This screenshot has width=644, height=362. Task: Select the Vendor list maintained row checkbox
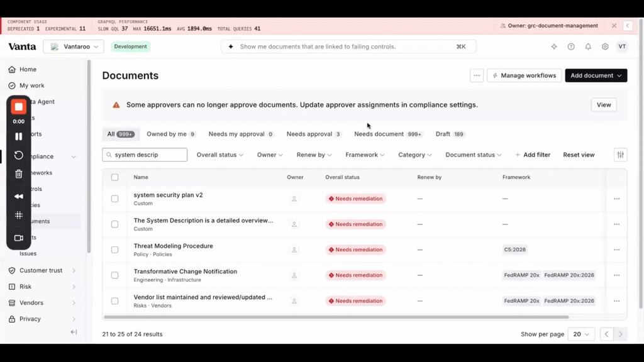(x=114, y=301)
